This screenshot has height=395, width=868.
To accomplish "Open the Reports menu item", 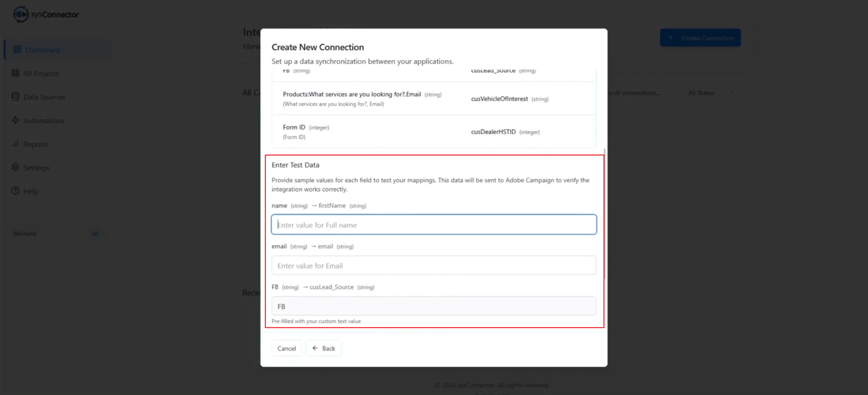I will point(35,144).
